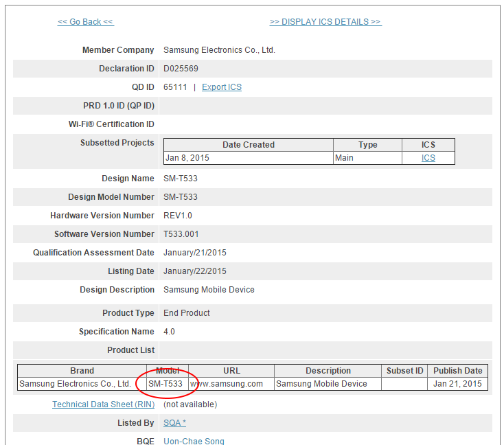The image size is (504, 445).
Task: Click the circled SM-T533 model cell
Action: click(x=165, y=384)
